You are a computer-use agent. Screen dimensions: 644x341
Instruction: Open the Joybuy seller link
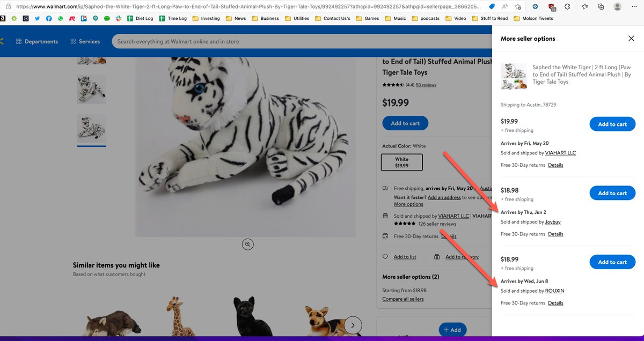pyautogui.click(x=553, y=222)
